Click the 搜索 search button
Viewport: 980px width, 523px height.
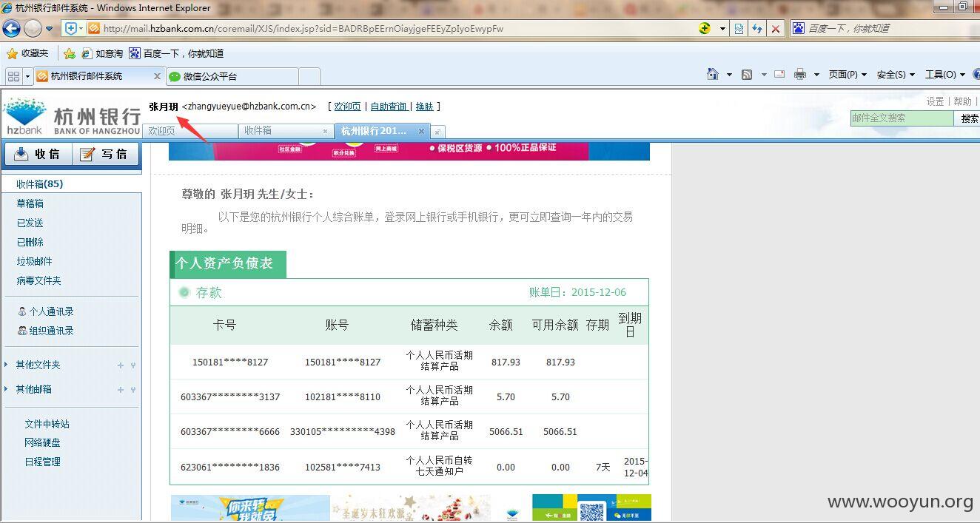pos(969,118)
